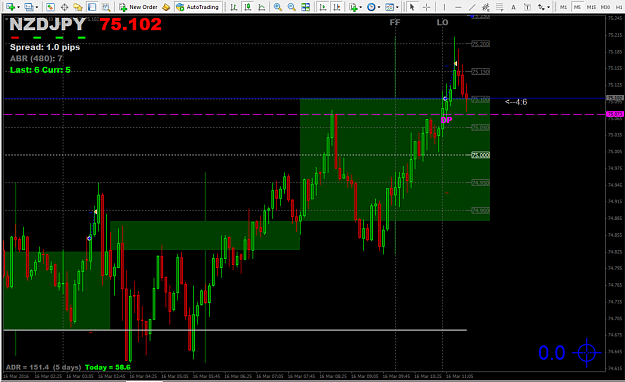Switch to the M1 timeframe
The height and width of the screenshot is (382, 625).
click(563, 7)
